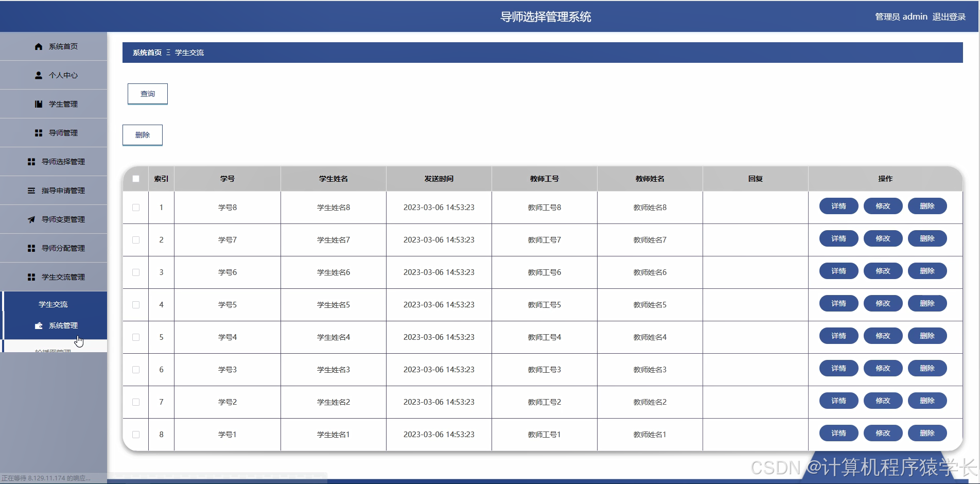Check the checkbox for row 学号4
Viewport: 980px width, 484px height.
pos(136,337)
